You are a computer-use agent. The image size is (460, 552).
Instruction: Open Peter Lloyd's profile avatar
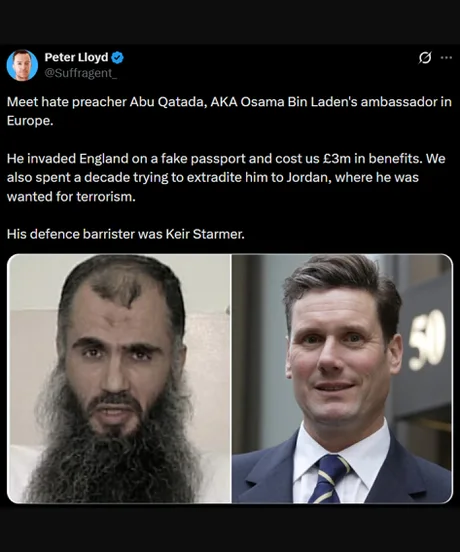(22, 65)
